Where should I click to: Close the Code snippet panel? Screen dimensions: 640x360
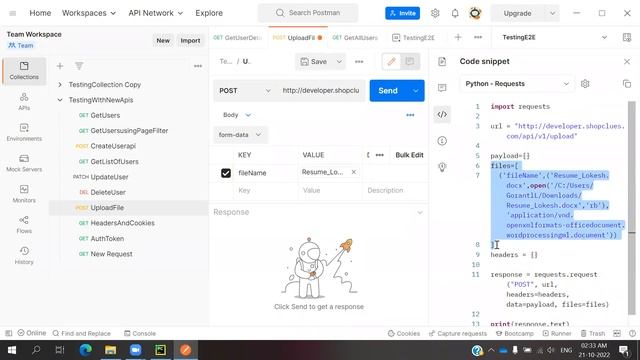pos(627,62)
